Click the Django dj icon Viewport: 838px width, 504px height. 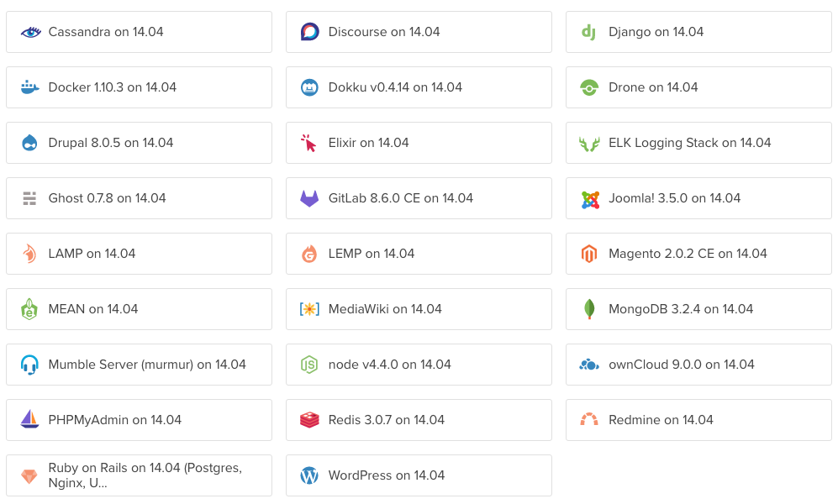[x=589, y=32]
